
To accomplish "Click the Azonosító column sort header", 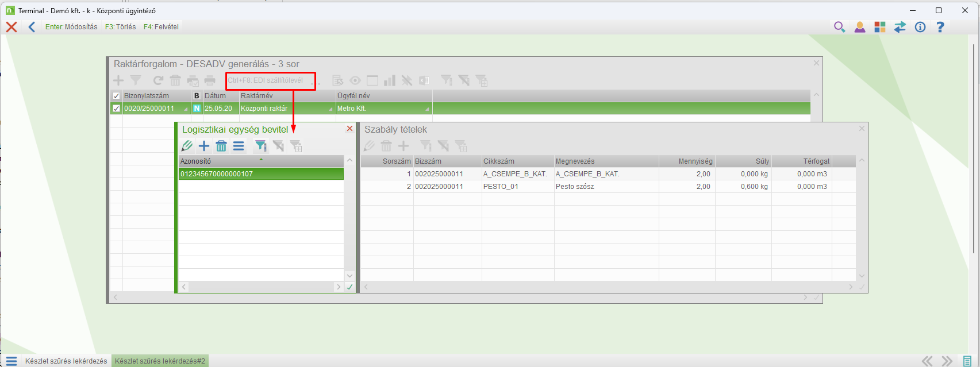I will (x=262, y=161).
